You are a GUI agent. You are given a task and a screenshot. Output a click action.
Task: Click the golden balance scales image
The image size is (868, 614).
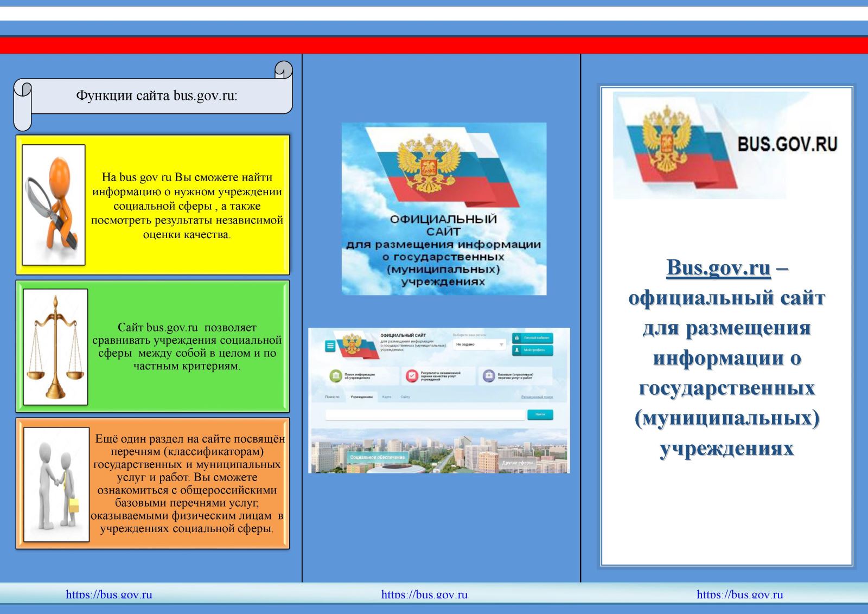click(55, 347)
